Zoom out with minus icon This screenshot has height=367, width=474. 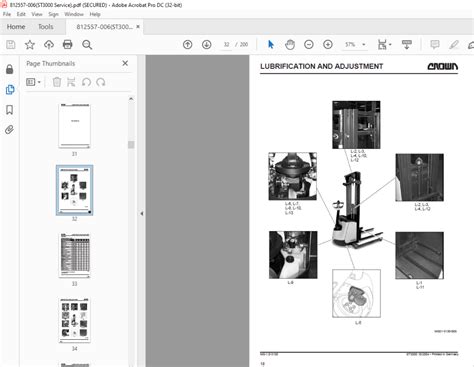tap(309, 44)
